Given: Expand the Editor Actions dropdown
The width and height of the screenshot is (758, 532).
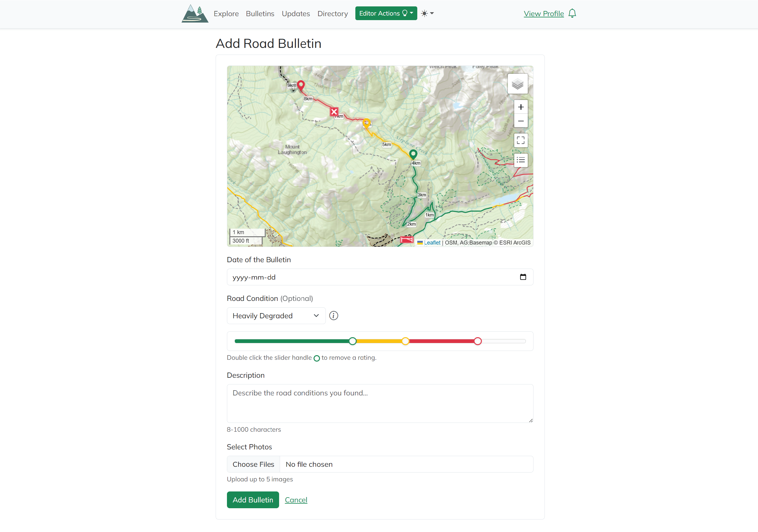Looking at the screenshot, I should (x=386, y=13).
